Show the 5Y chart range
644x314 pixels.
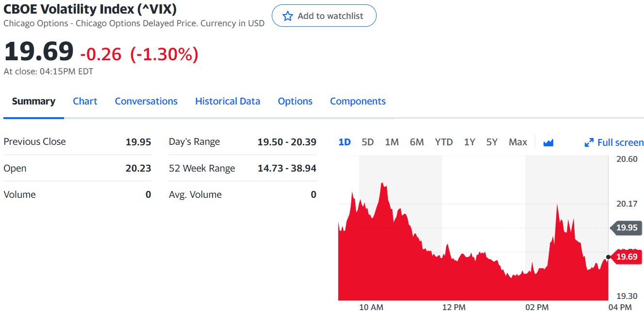click(492, 142)
